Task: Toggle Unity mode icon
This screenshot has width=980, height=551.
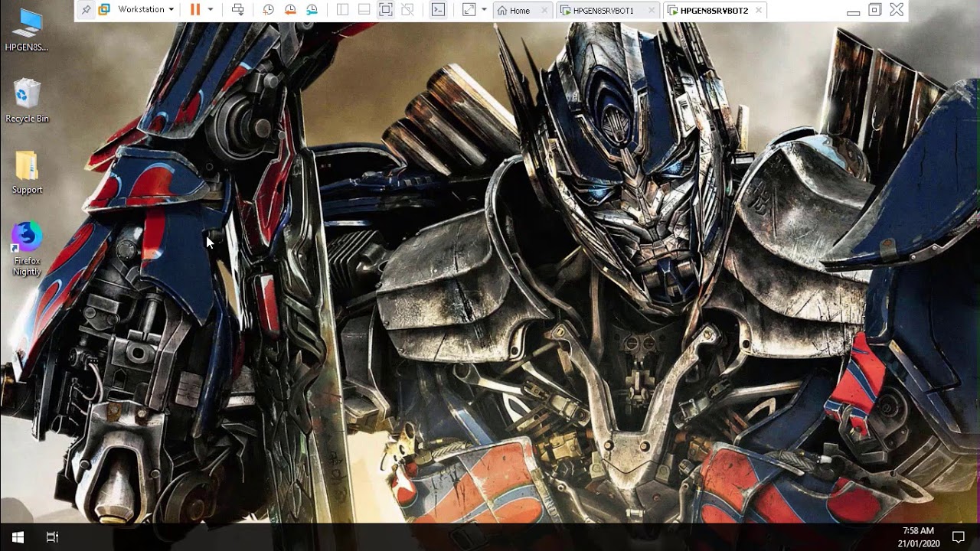Action: click(x=408, y=10)
